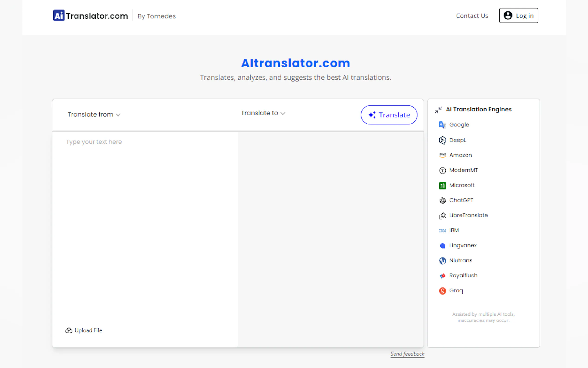Click the ModernMT engine icon
588x368 pixels.
tap(442, 170)
